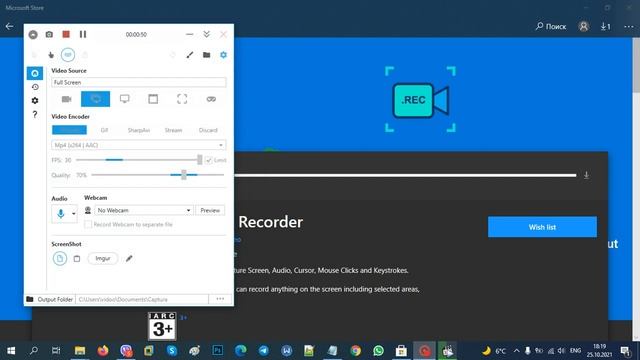640x360 pixels.
Task: Open Microsoft Store downloads indicator
Action: point(605,27)
